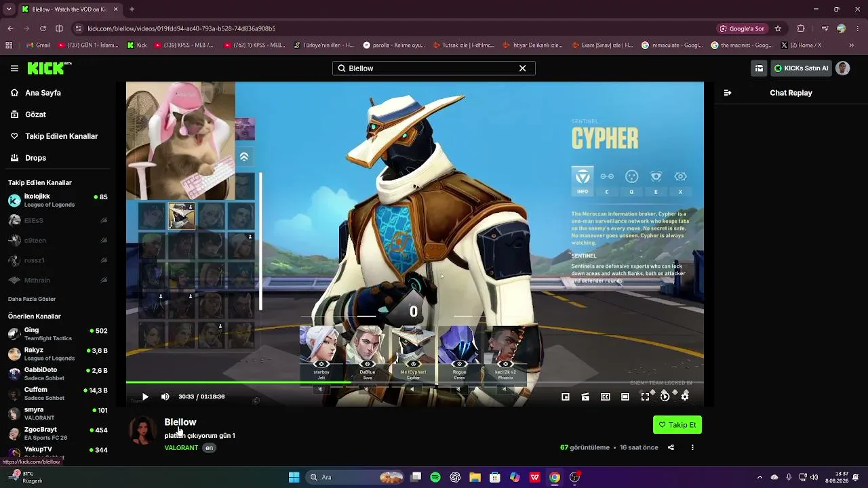Image resolution: width=868 pixels, height=488 pixels.
Task: Seek on the green video progress bar
Action: tap(415, 383)
